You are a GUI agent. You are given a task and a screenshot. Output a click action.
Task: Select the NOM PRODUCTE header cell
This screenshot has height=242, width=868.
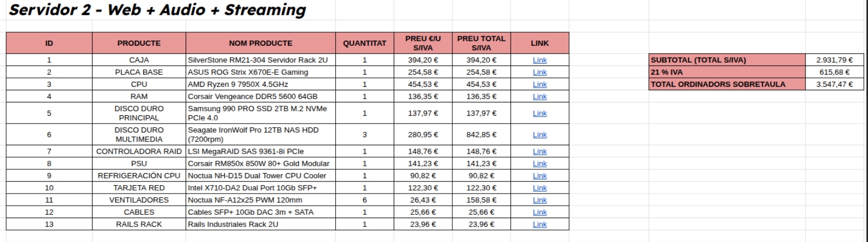260,43
